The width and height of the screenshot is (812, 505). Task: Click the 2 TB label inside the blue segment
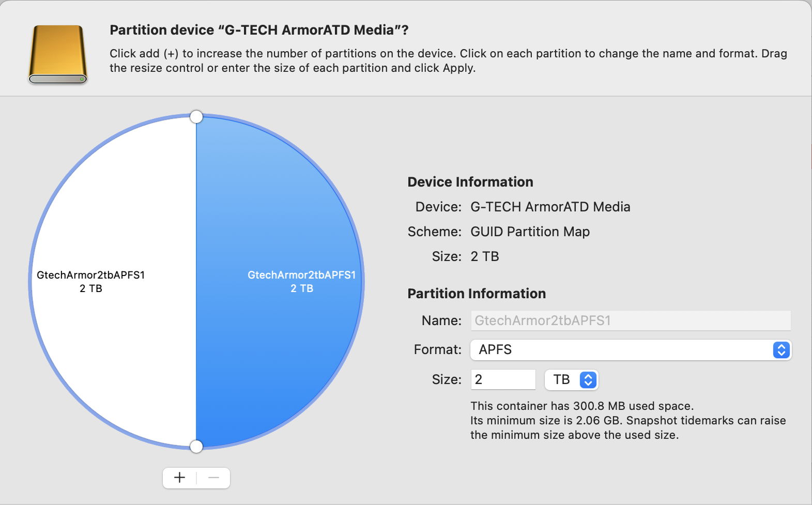tap(302, 288)
